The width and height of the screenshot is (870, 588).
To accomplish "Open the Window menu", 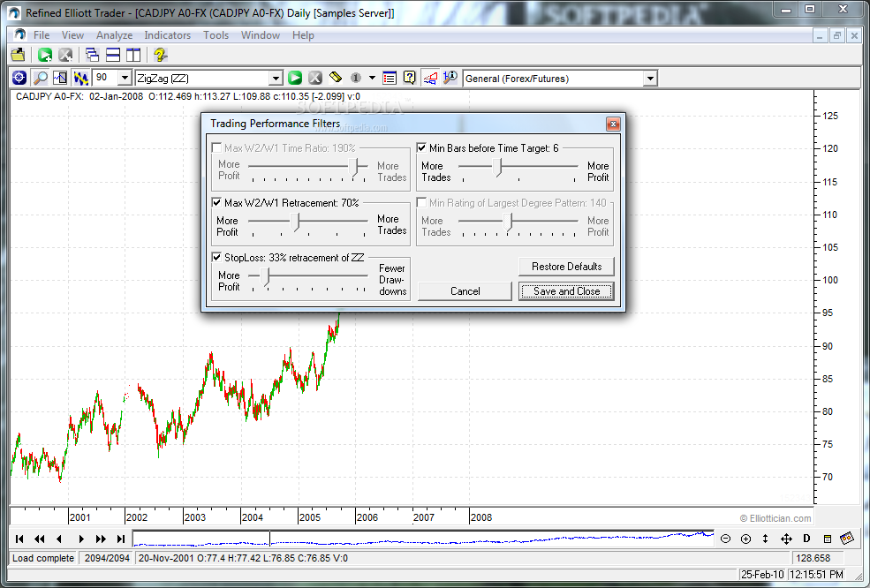I will click(x=261, y=35).
